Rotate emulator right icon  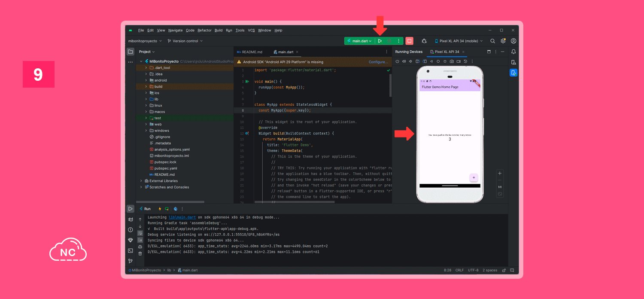pos(425,61)
